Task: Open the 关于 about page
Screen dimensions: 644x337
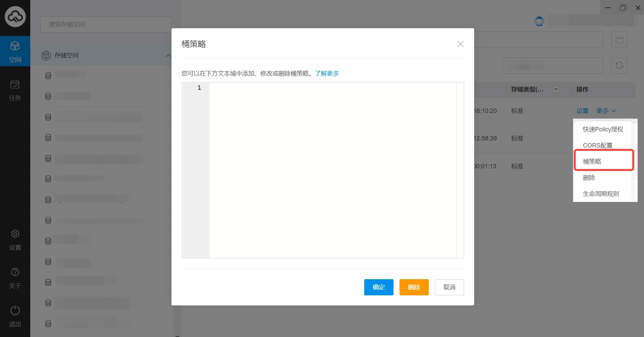Action: coord(15,278)
